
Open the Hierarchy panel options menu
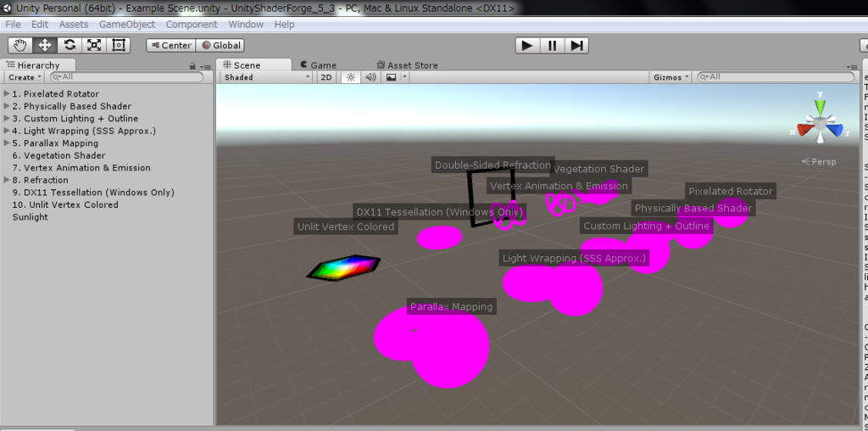pyautogui.click(x=206, y=66)
